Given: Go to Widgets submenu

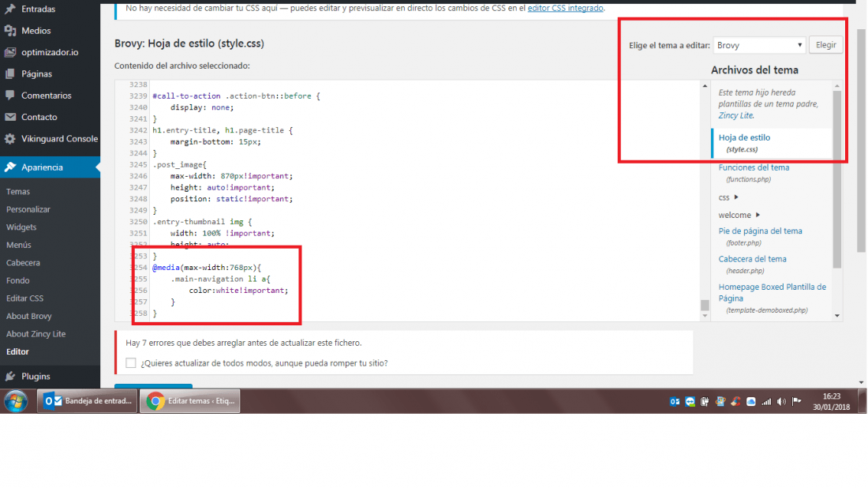Looking at the screenshot, I should (21, 227).
